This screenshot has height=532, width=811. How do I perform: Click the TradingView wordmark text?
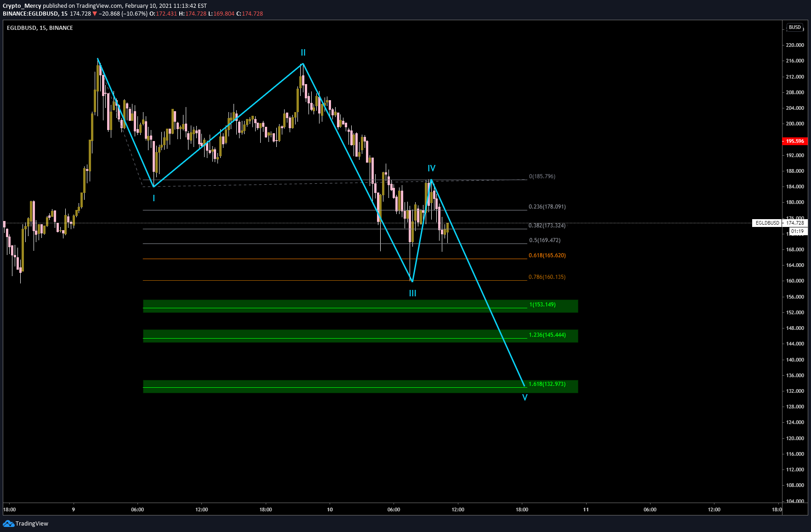click(32, 523)
